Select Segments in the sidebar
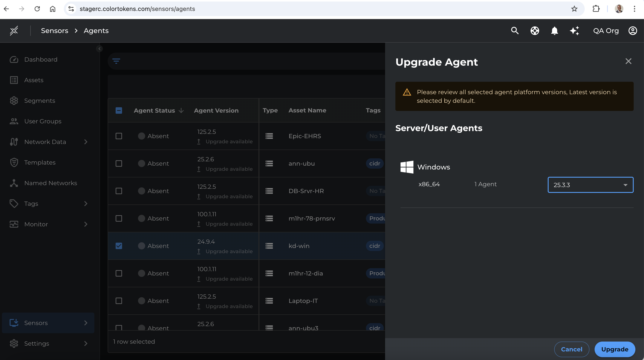 click(40, 101)
